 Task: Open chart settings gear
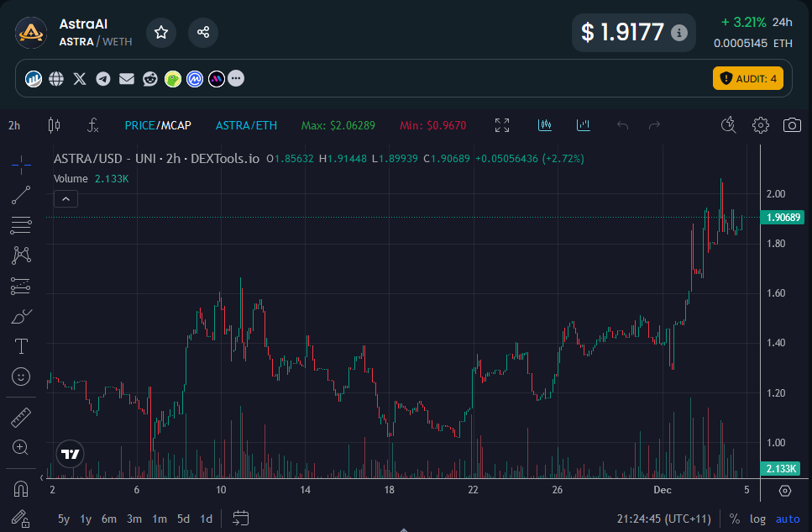760,125
